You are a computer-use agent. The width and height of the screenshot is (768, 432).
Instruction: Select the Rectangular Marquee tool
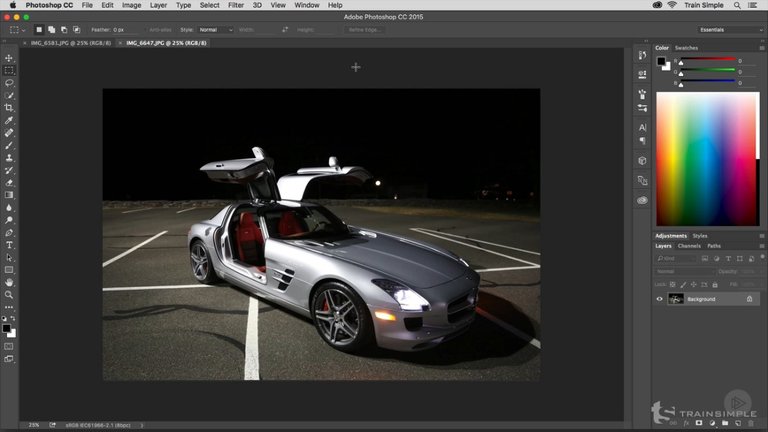click(9, 70)
